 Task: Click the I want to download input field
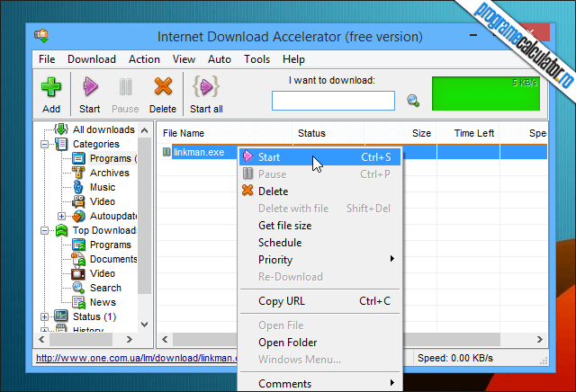pos(333,101)
